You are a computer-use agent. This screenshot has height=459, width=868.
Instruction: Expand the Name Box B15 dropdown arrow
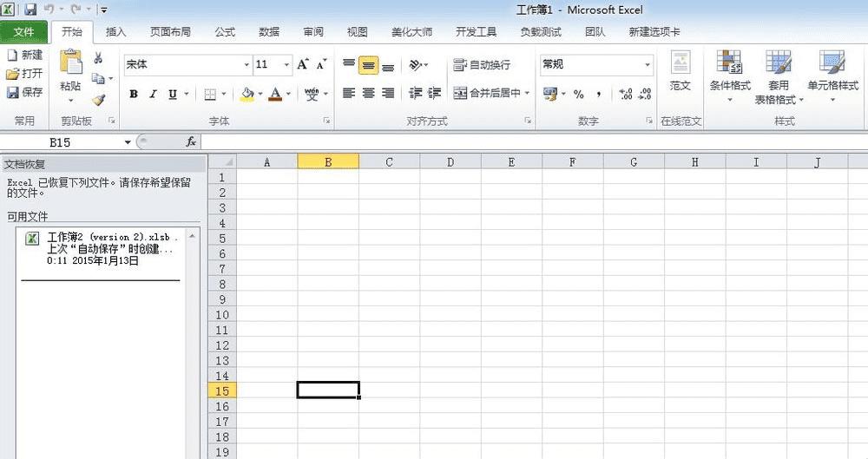(128, 142)
